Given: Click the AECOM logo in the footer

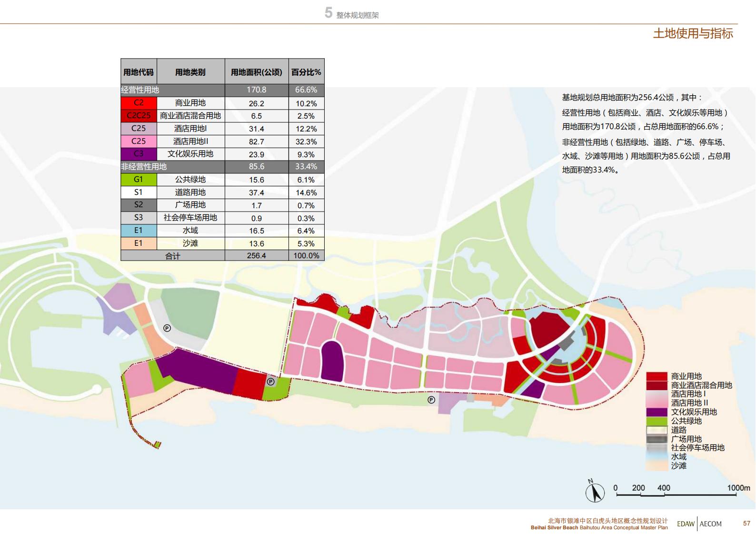Looking at the screenshot, I should pyautogui.click(x=711, y=524).
